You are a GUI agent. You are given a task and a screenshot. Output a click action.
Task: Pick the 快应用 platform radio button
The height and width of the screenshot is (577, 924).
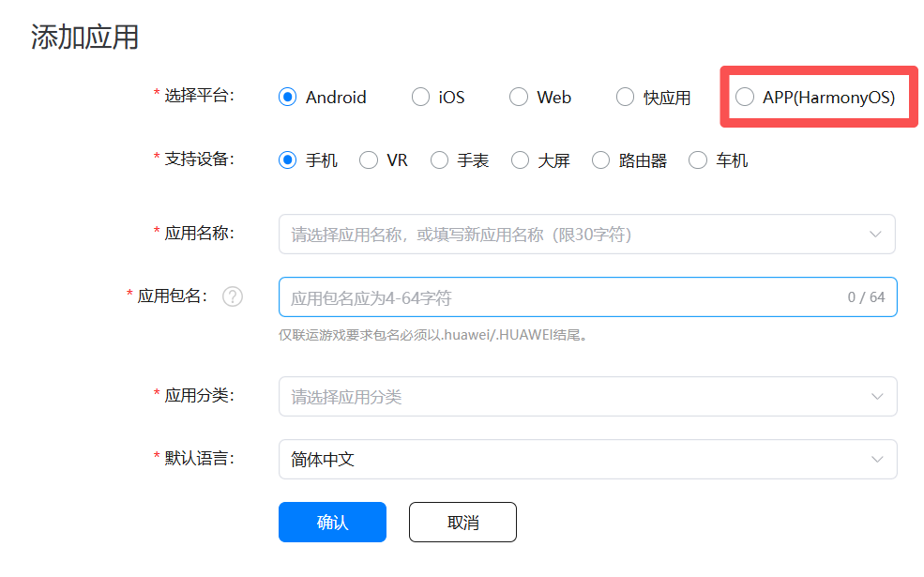tap(626, 97)
